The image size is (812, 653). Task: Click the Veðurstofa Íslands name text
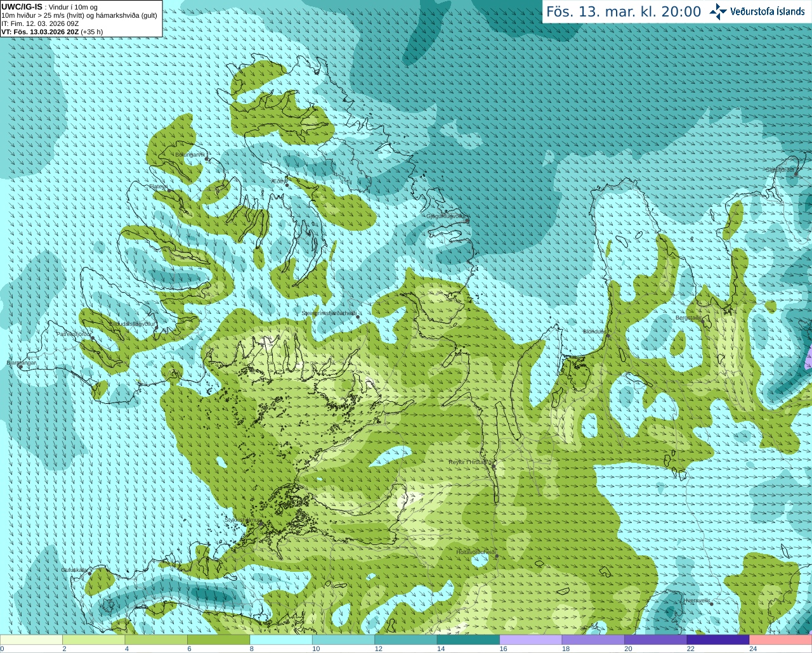coord(767,11)
